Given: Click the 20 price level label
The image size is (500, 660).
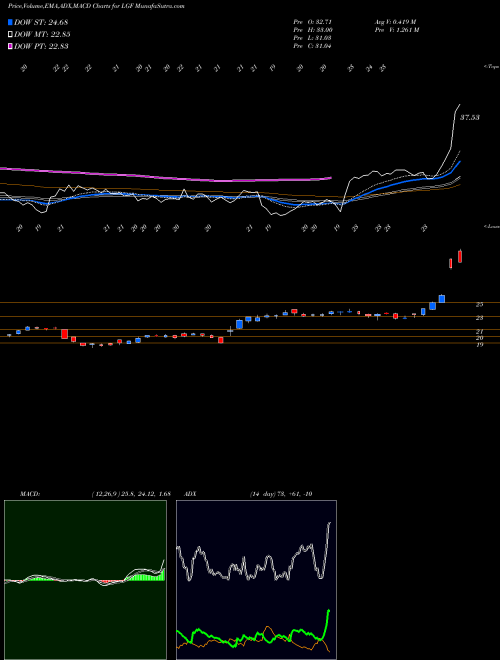Looking at the screenshot, I should [x=479, y=338].
